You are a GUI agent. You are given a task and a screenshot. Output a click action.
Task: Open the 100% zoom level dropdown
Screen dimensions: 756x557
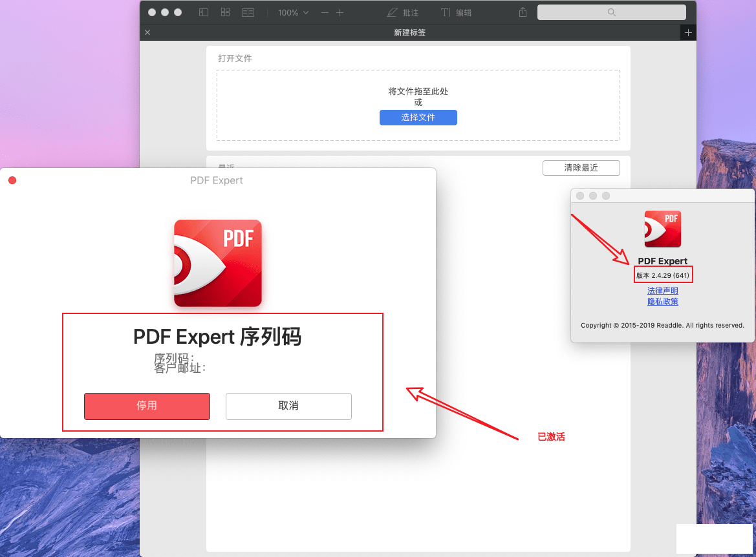click(293, 12)
